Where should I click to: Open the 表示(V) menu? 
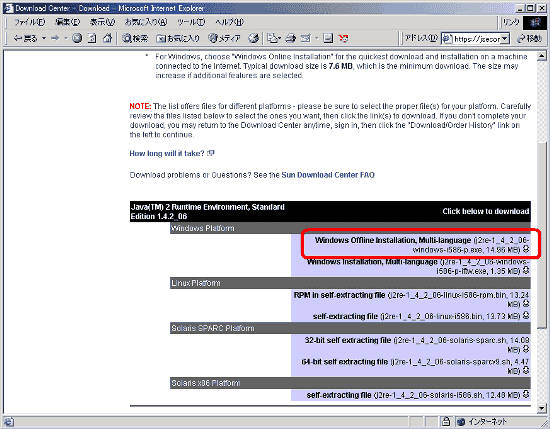tap(102, 22)
